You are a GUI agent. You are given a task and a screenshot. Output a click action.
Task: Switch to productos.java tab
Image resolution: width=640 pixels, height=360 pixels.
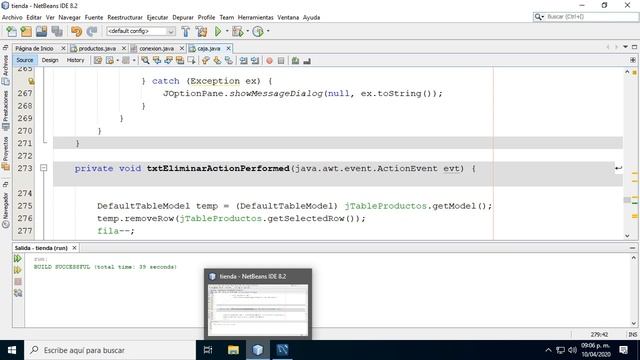click(x=97, y=48)
